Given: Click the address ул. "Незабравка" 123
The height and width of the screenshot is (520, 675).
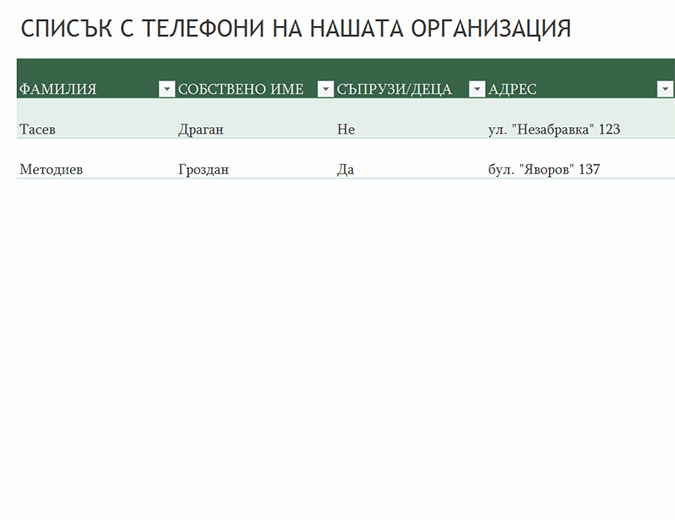Looking at the screenshot, I should (554, 129).
